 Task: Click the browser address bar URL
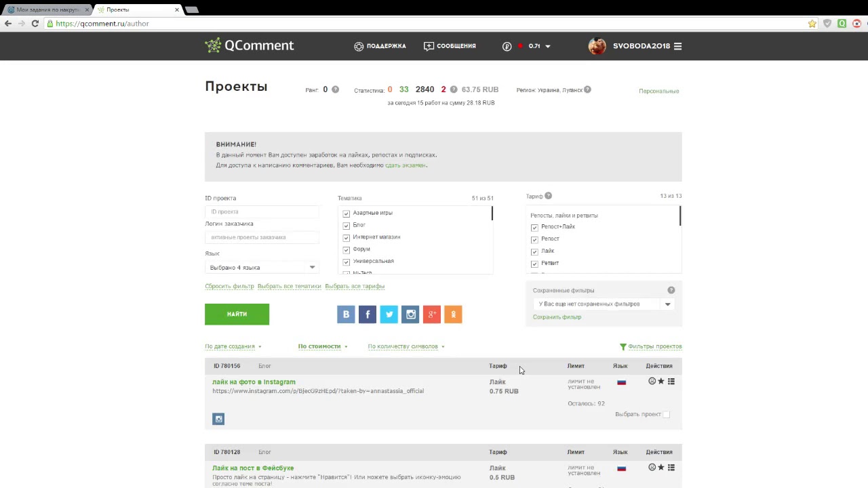coord(102,23)
